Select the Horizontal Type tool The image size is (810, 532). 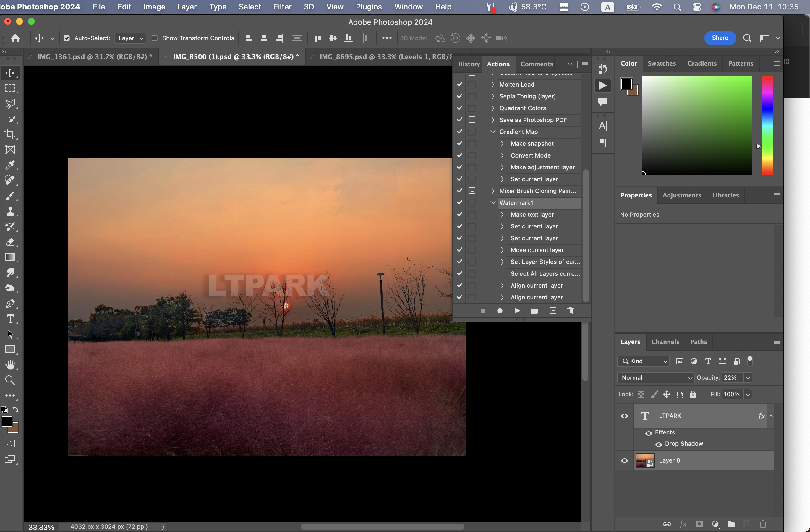click(x=10, y=319)
